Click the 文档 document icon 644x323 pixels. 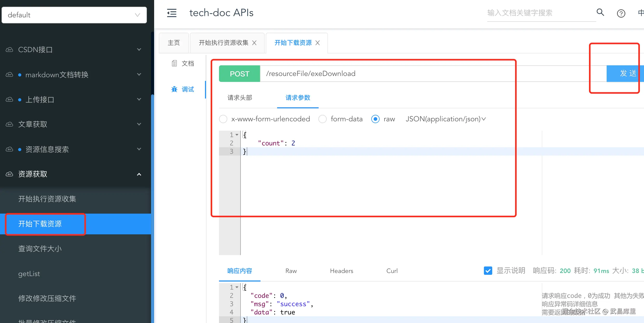174,63
